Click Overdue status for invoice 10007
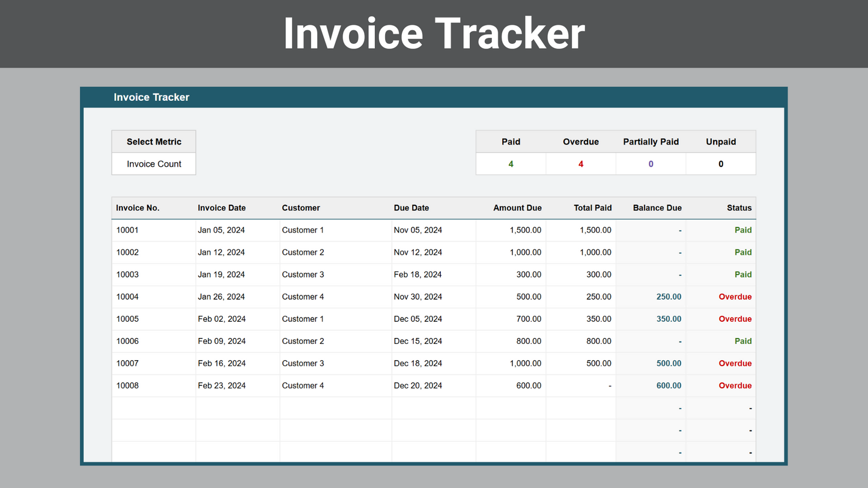This screenshot has width=868, height=488. (735, 363)
